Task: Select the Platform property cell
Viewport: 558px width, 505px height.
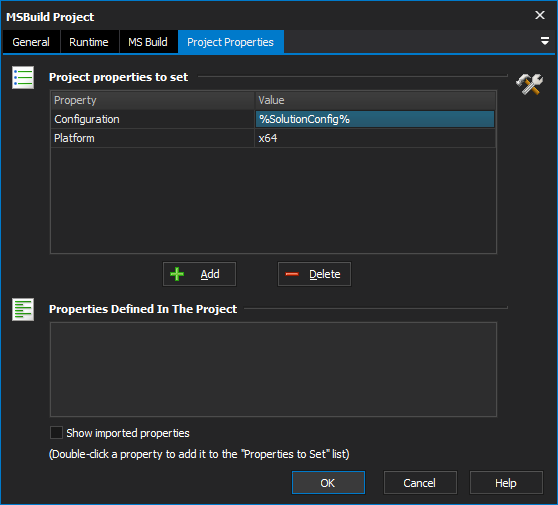Action: 153,138
